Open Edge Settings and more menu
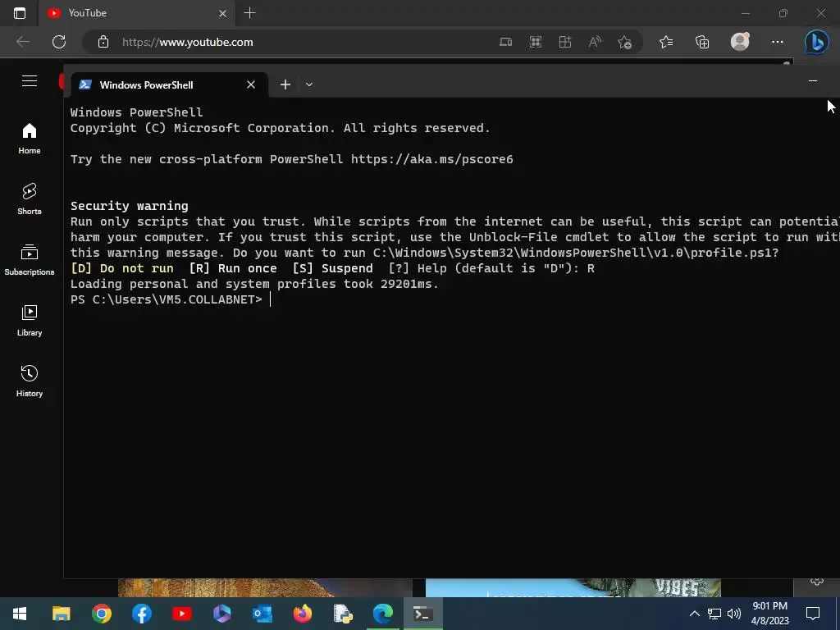This screenshot has width=840, height=630. (x=778, y=42)
